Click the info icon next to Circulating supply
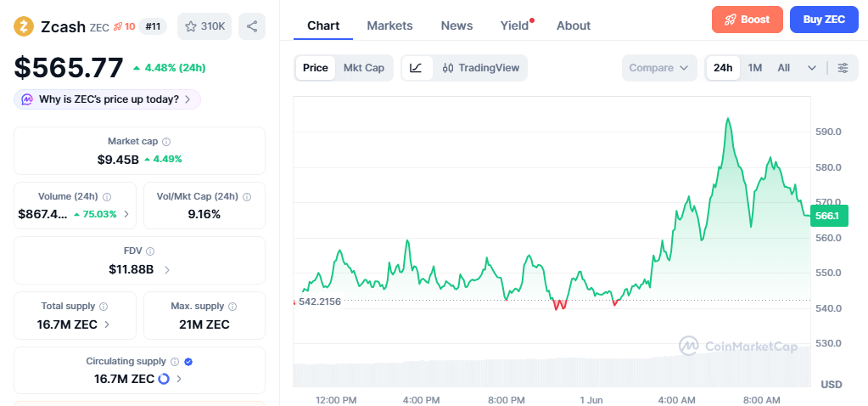Viewport: 868px width, 406px height. 175,362
